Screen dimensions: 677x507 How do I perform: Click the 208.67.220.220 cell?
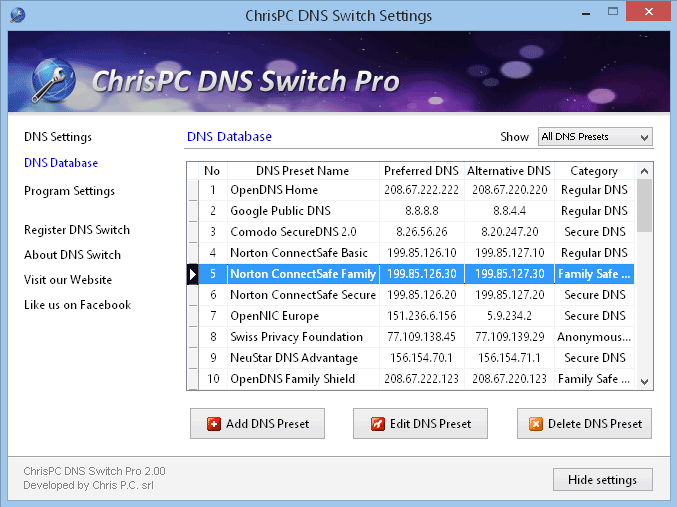pyautogui.click(x=509, y=190)
